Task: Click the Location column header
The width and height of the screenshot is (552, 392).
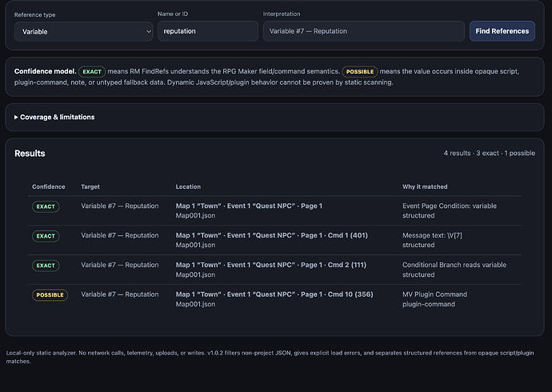Action: point(188,187)
